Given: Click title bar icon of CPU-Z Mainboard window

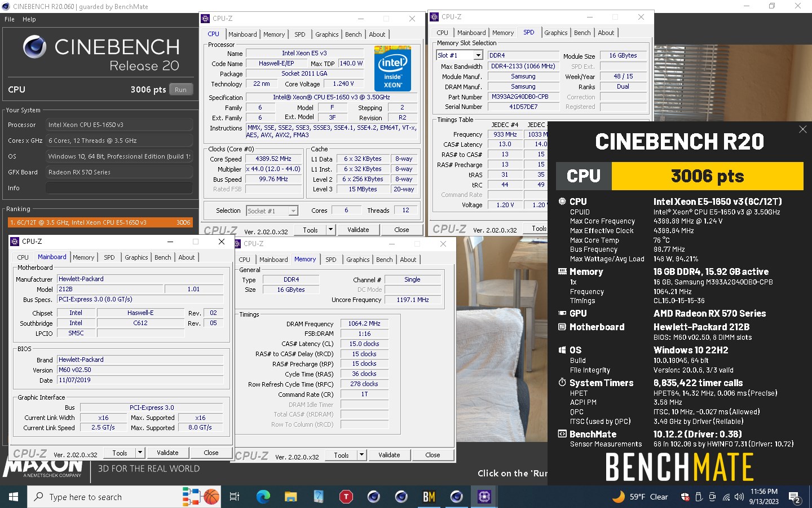Looking at the screenshot, I should point(15,242).
